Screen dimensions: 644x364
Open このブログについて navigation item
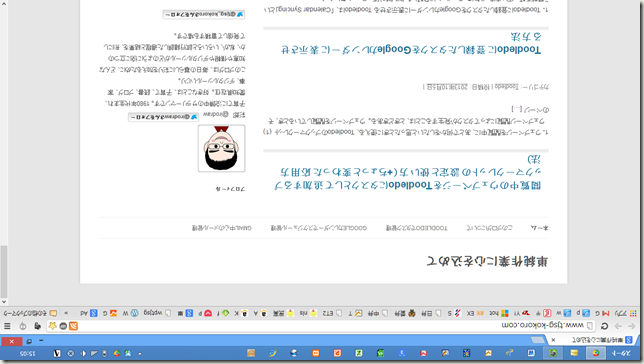click(489, 228)
